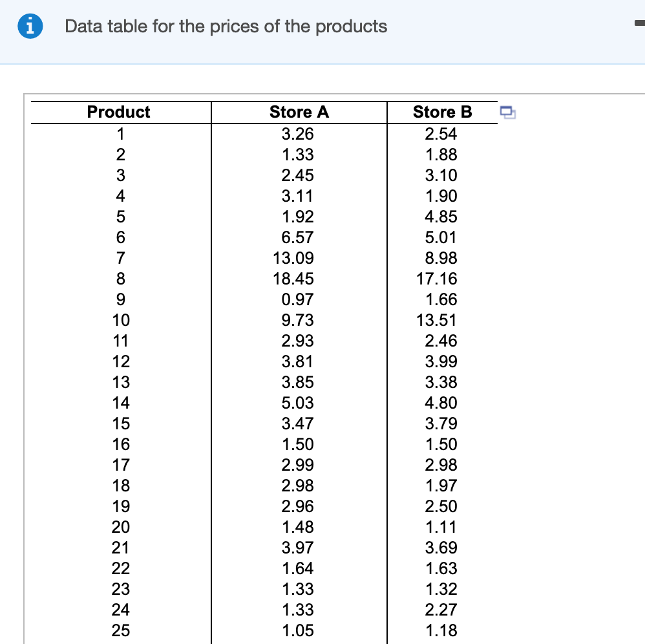Screen dimensions: 645x644
Task: Select the Store A price 1.05
Action: click(x=299, y=630)
